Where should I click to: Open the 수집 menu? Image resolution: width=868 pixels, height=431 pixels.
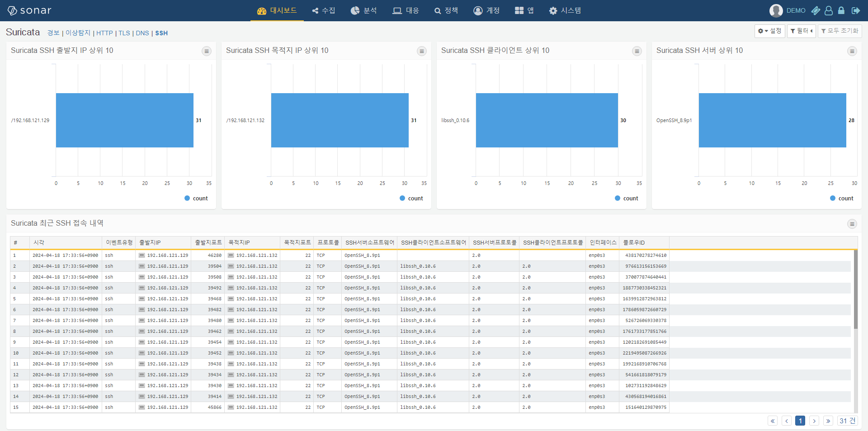point(324,10)
